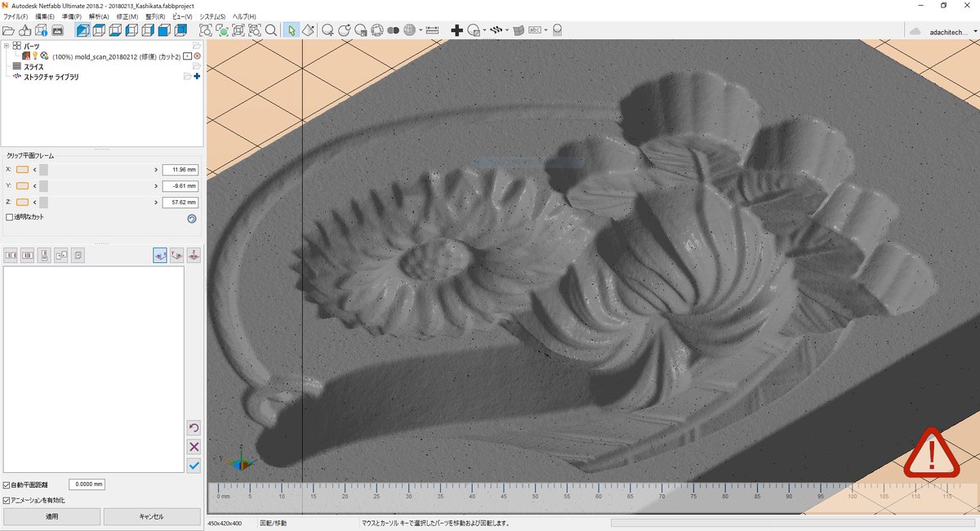The width and height of the screenshot is (980, 531).
Task: Toggle the アニメーションを有効化 checkbox
Action: pyautogui.click(x=7, y=500)
